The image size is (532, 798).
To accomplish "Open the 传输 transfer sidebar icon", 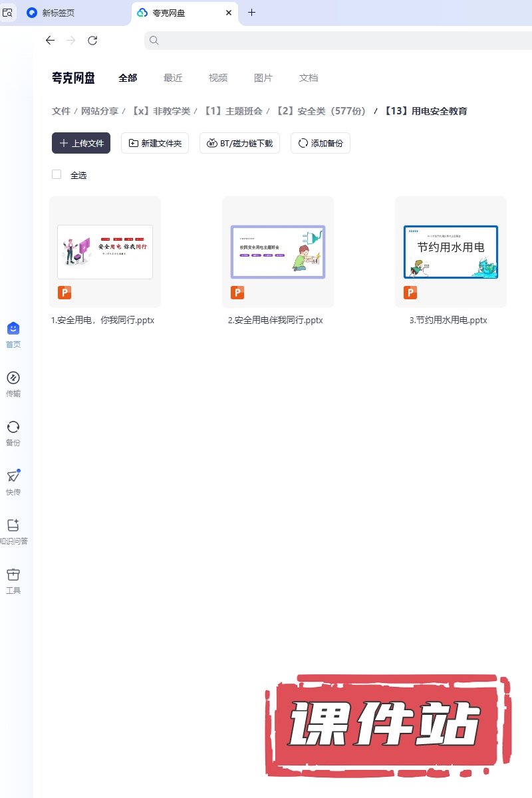I will 13,378.
